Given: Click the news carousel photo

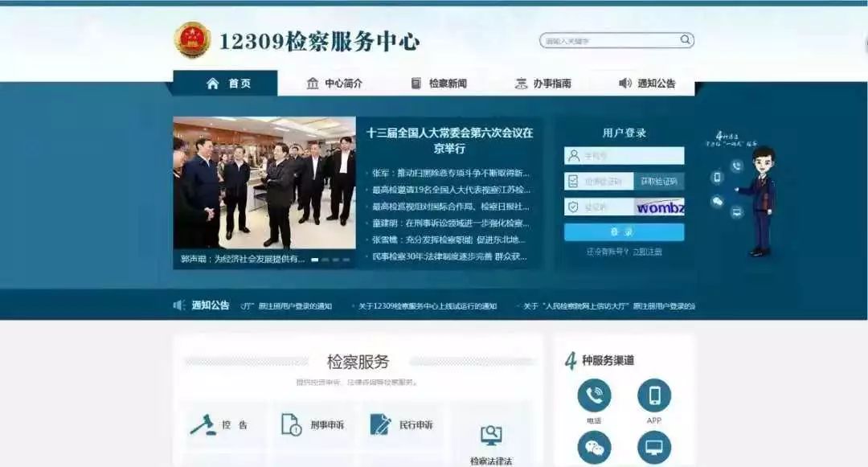Looking at the screenshot, I should [x=264, y=182].
